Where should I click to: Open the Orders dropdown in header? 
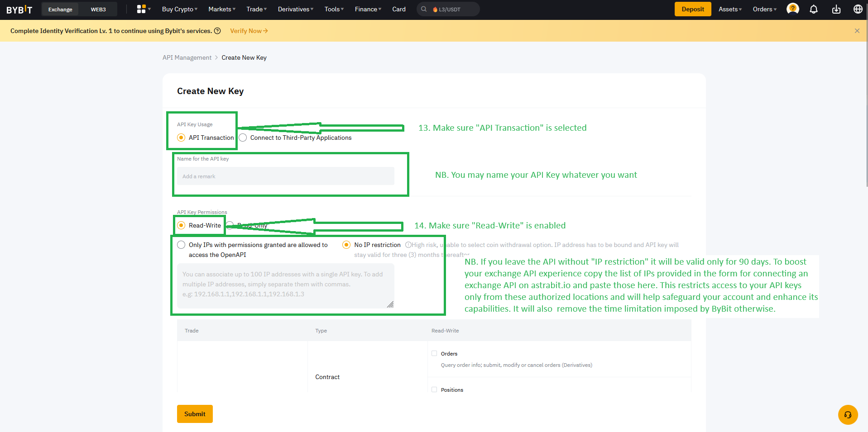pos(765,9)
